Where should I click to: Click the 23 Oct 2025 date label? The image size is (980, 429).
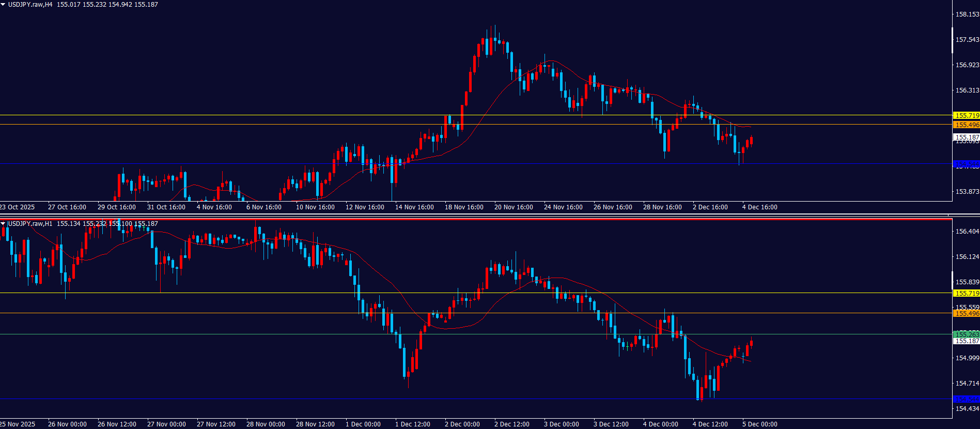coord(18,207)
